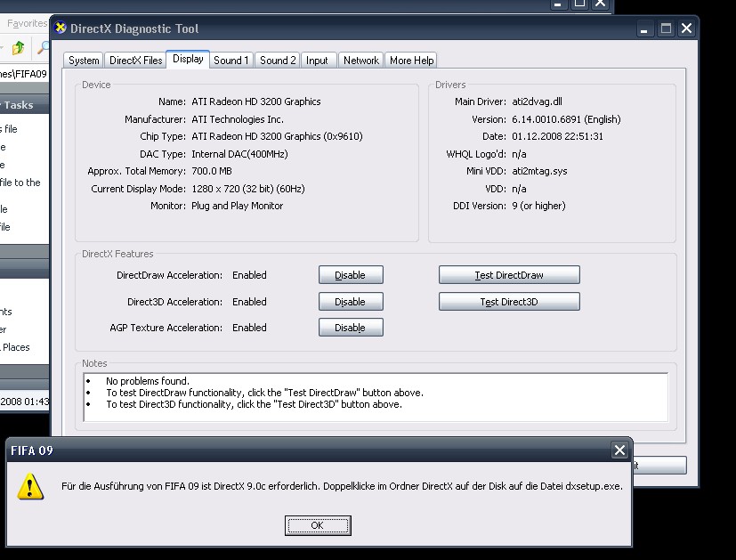Click the 'ati2mtag.sys' Mini VDD value
Screen dimensions: 736x560
(x=539, y=171)
